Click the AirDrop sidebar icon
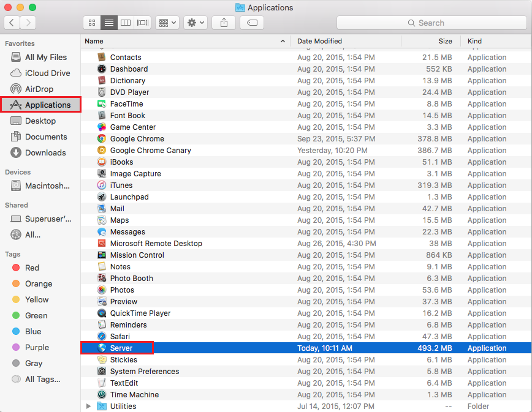532x412 pixels. click(x=15, y=89)
